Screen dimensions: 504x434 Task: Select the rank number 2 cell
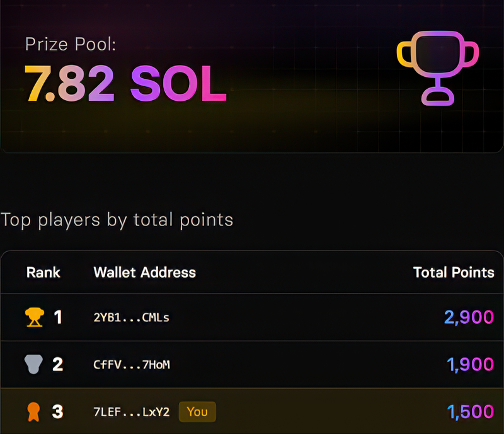tap(57, 364)
